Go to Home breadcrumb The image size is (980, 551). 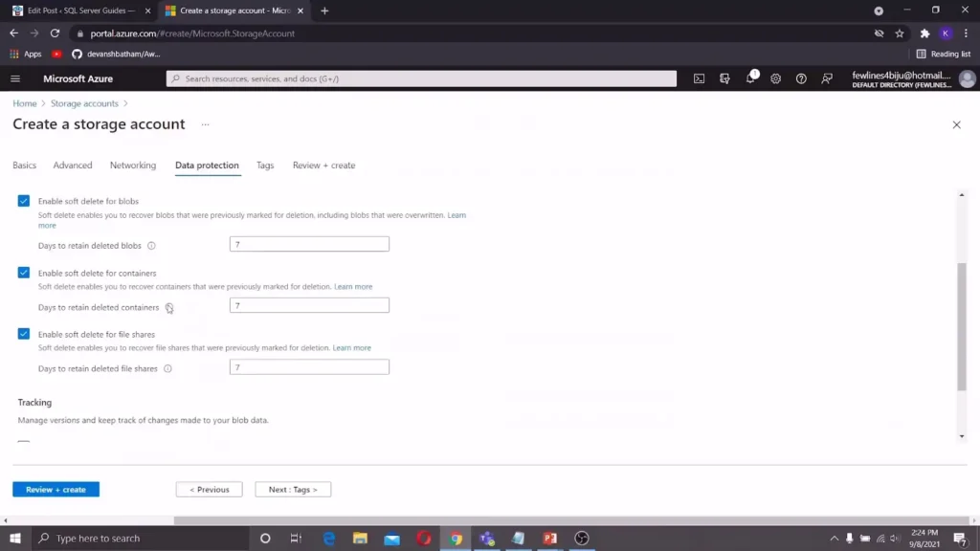tap(25, 103)
